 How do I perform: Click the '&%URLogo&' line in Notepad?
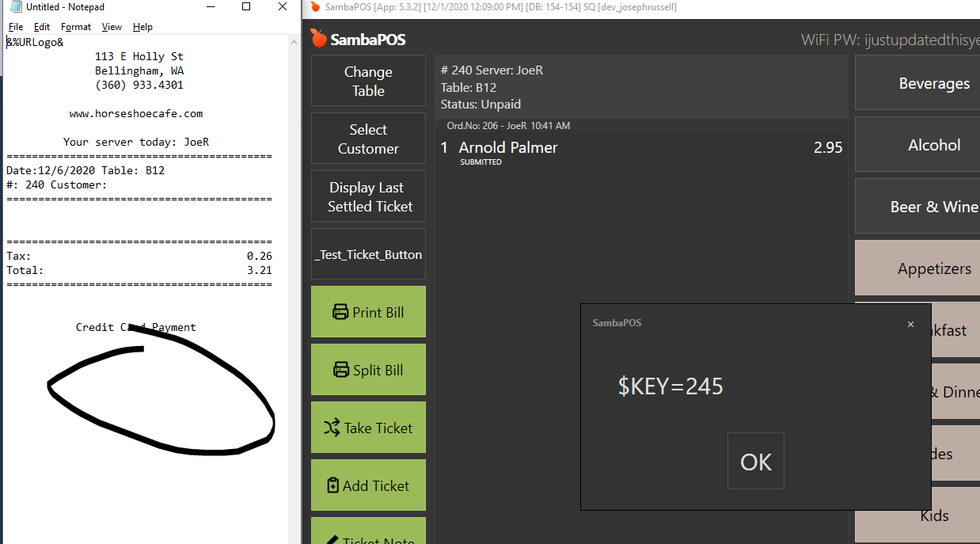click(35, 42)
